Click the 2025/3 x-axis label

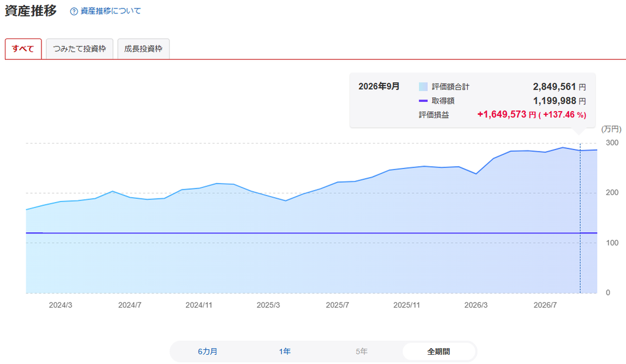268,305
